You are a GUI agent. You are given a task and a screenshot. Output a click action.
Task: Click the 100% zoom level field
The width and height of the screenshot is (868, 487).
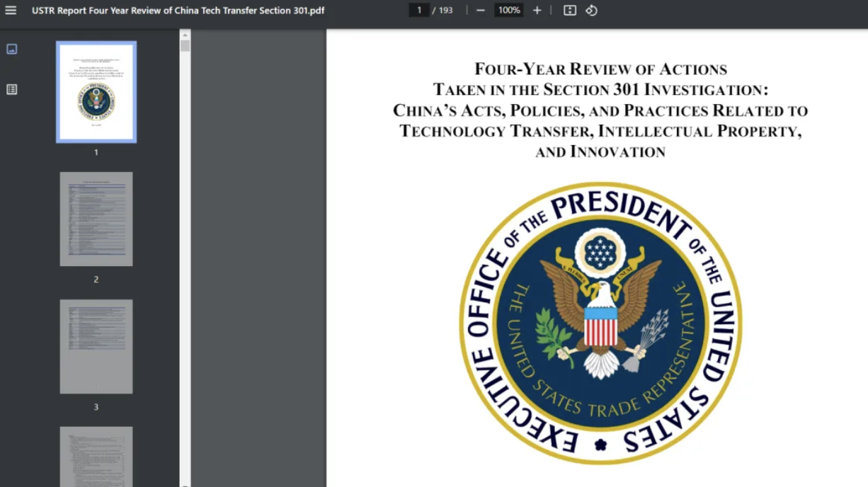click(508, 10)
